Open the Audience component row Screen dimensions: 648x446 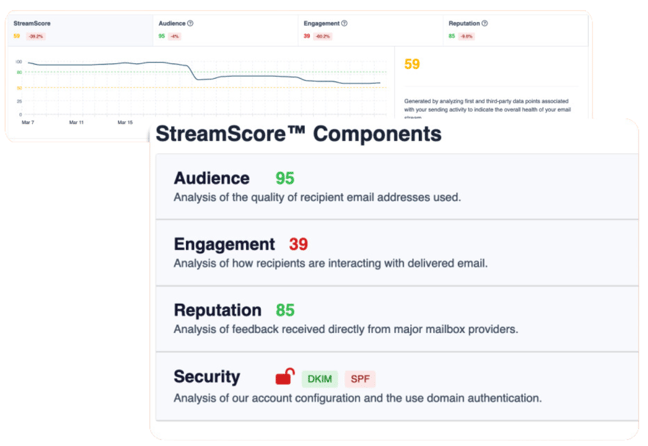click(397, 187)
